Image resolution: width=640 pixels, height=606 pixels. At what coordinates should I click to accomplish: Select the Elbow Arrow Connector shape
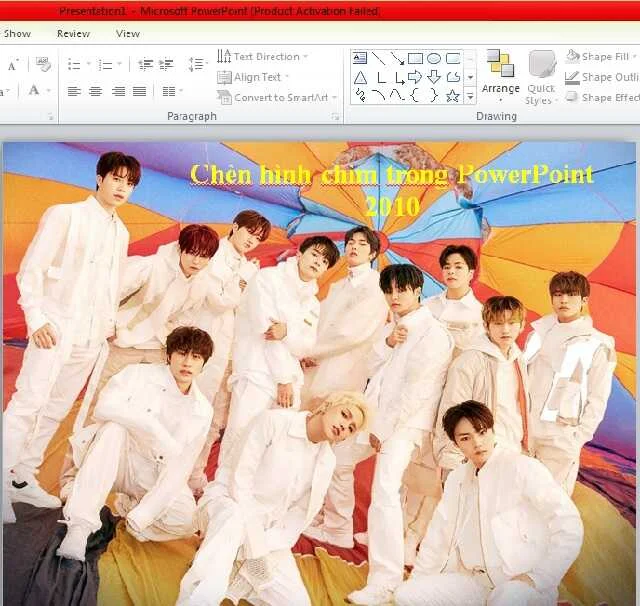399,78
